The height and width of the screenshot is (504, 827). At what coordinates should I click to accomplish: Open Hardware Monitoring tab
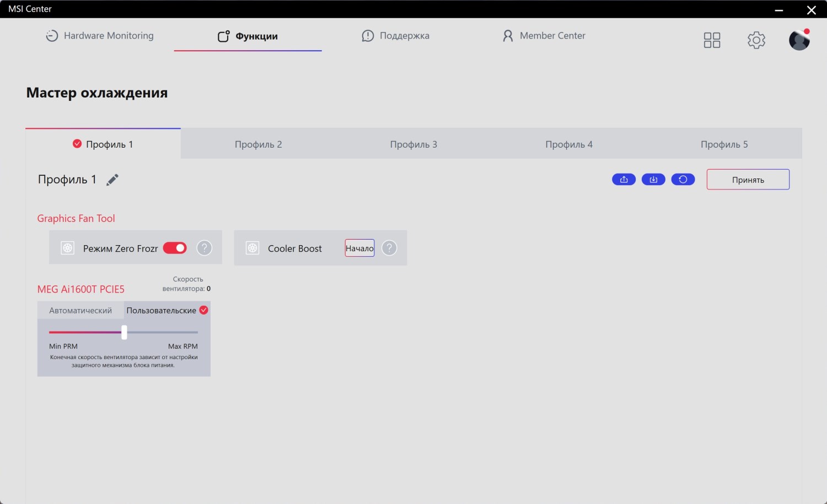[x=100, y=36]
